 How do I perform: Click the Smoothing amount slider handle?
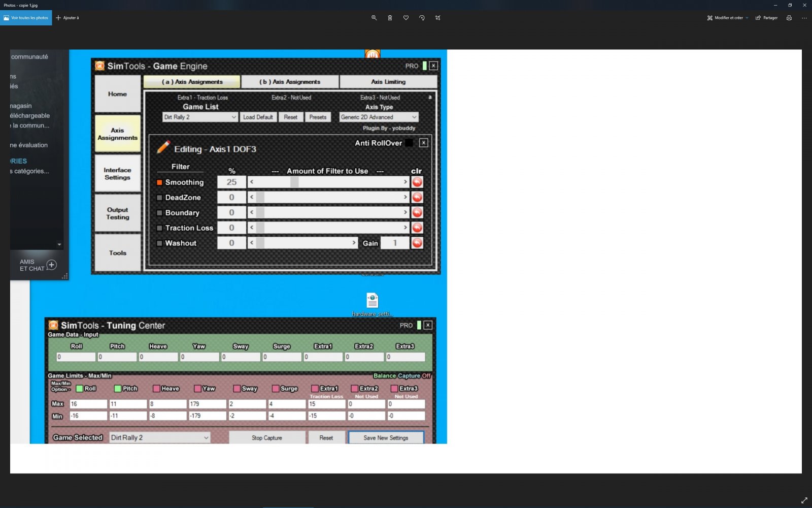click(294, 182)
